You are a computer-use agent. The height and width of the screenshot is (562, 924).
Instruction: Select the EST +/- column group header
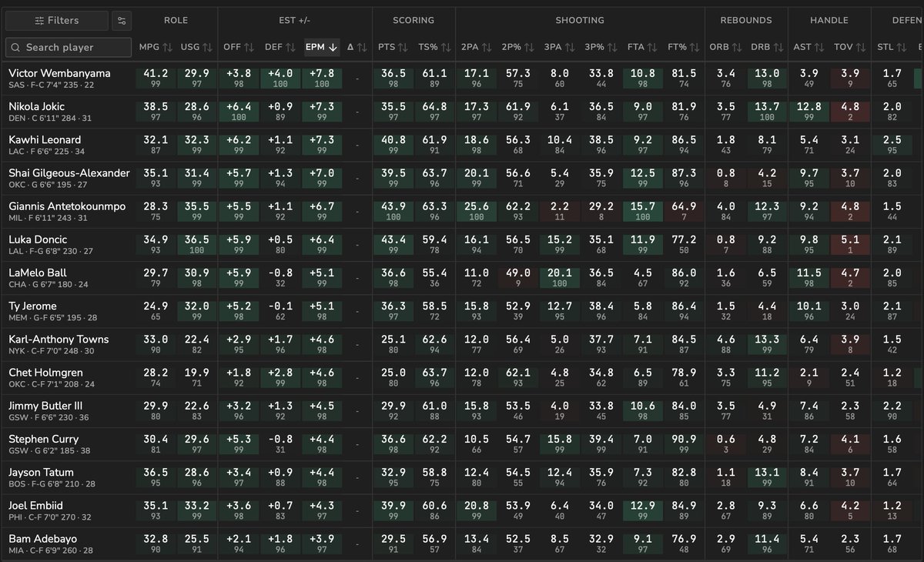click(x=294, y=20)
